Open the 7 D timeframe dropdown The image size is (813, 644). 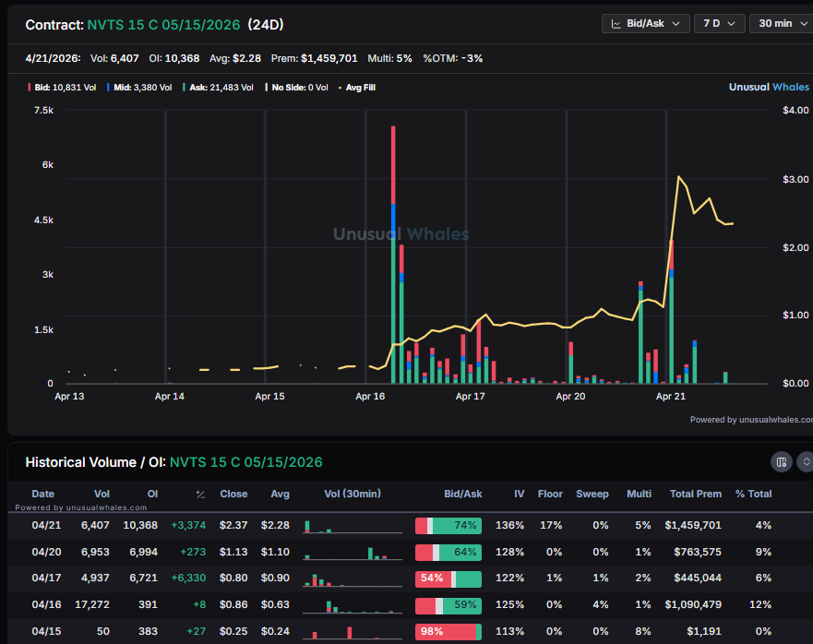(719, 23)
